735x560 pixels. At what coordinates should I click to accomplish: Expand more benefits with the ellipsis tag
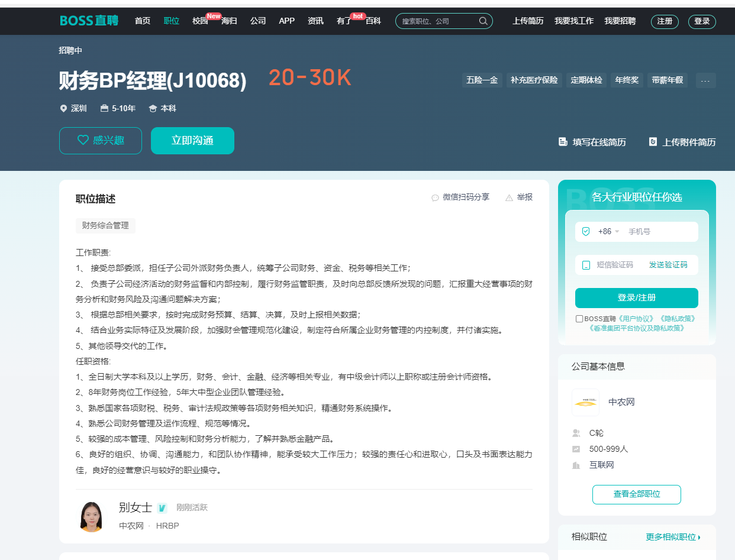pos(705,80)
